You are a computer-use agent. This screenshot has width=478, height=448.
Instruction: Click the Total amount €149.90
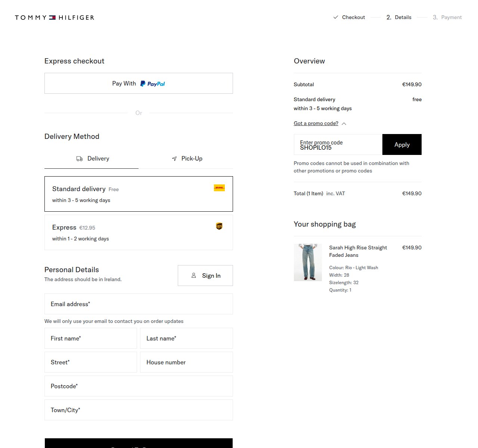click(x=412, y=193)
